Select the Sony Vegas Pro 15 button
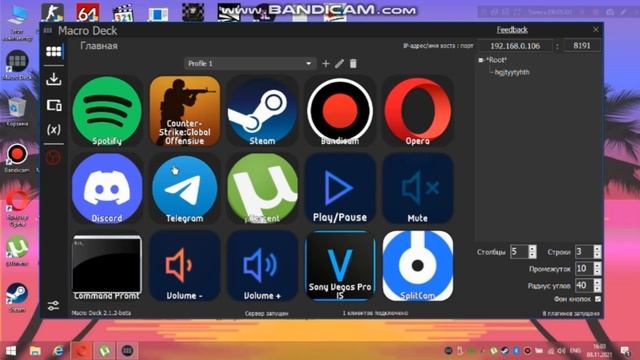Viewport: 640px width, 360px height. click(340, 266)
